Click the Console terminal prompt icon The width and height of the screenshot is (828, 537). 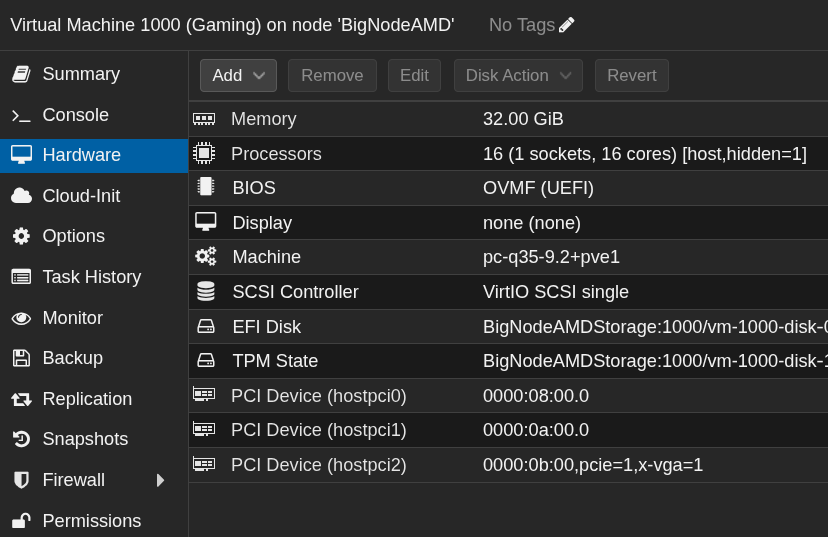click(x=21, y=115)
